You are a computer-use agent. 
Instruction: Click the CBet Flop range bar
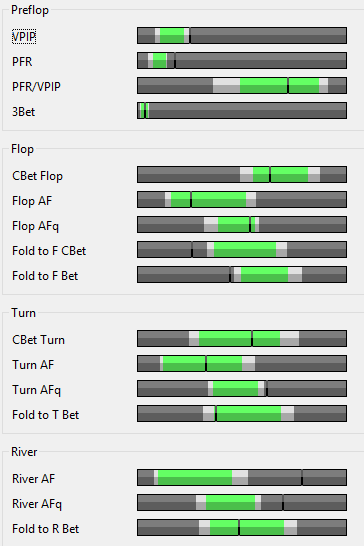pos(242,174)
